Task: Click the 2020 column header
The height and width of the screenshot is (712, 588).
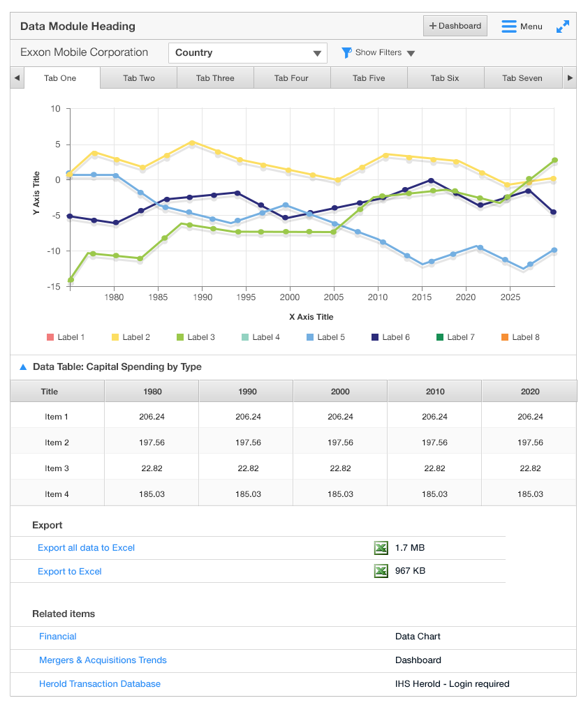Action: click(529, 392)
